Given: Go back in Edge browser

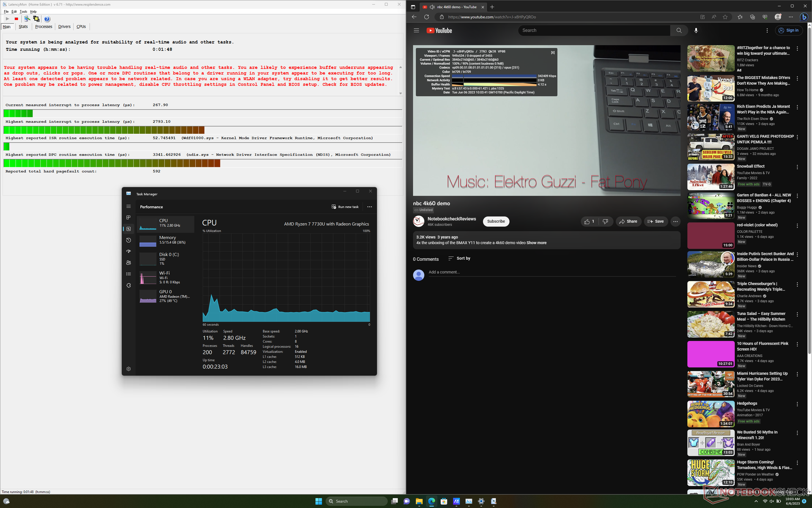Looking at the screenshot, I should click(414, 17).
